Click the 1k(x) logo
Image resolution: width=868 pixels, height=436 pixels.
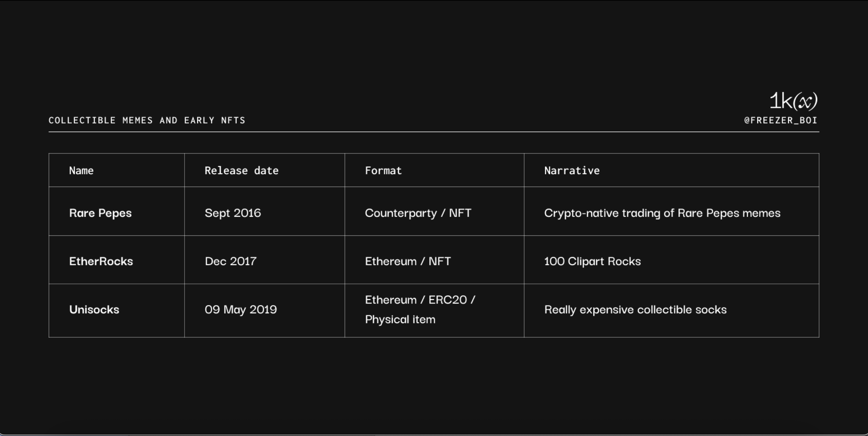point(793,101)
